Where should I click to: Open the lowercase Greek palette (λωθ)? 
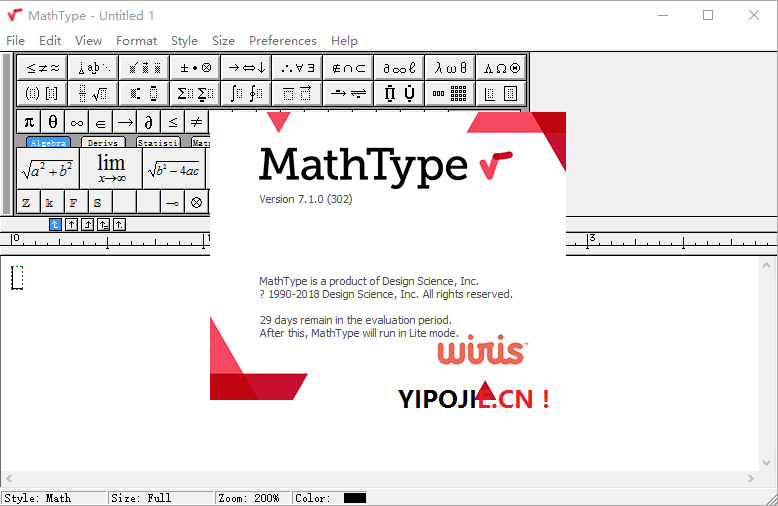click(x=451, y=68)
